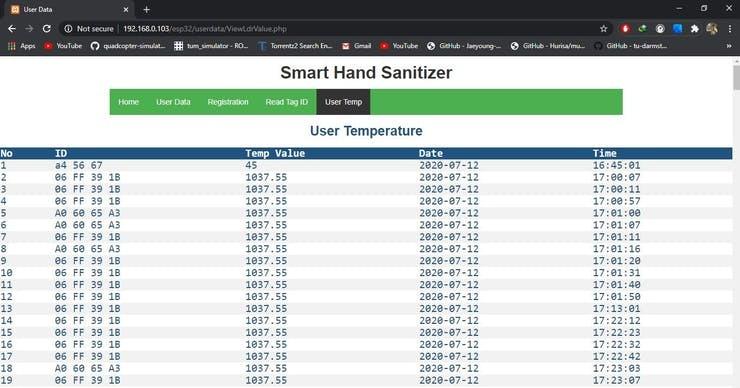740x388 pixels.
Task: Click the Temp Value column header
Action: point(275,153)
